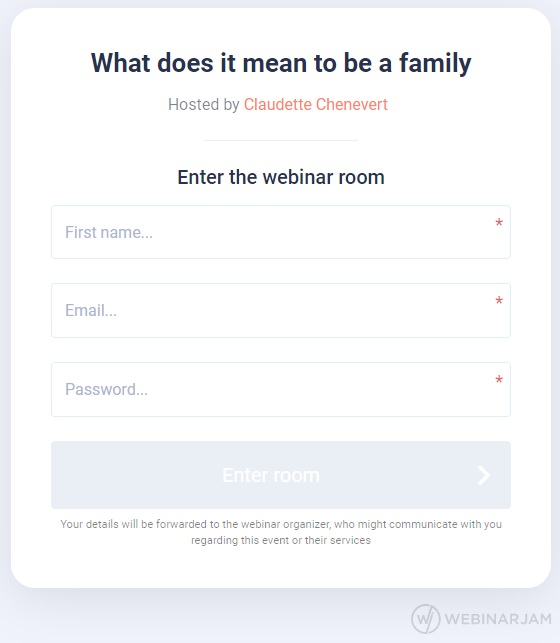Focus the First name input field

pyautogui.click(x=281, y=232)
